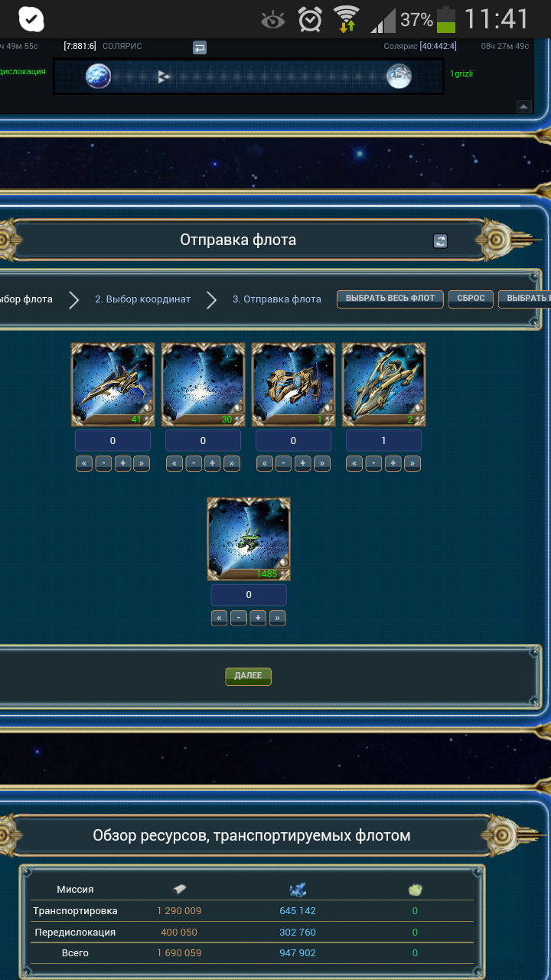Select the first ship thumbnail with 41 units
Image resolution: width=551 pixels, height=980 pixels.
pyautogui.click(x=113, y=384)
